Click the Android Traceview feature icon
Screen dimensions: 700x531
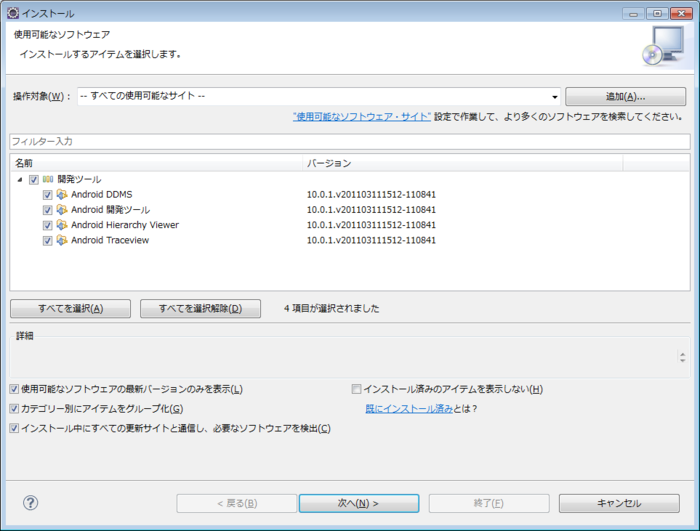pyautogui.click(x=62, y=240)
